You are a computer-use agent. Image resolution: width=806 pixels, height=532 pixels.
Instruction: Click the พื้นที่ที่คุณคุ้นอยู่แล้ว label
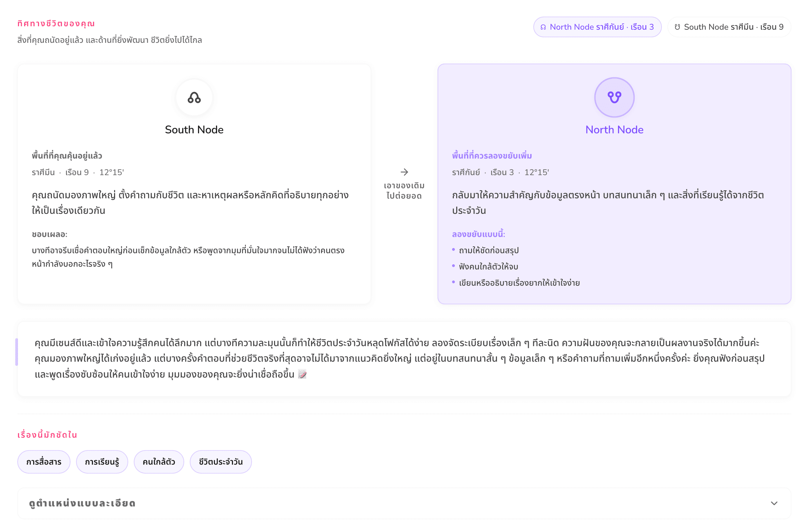tap(67, 156)
